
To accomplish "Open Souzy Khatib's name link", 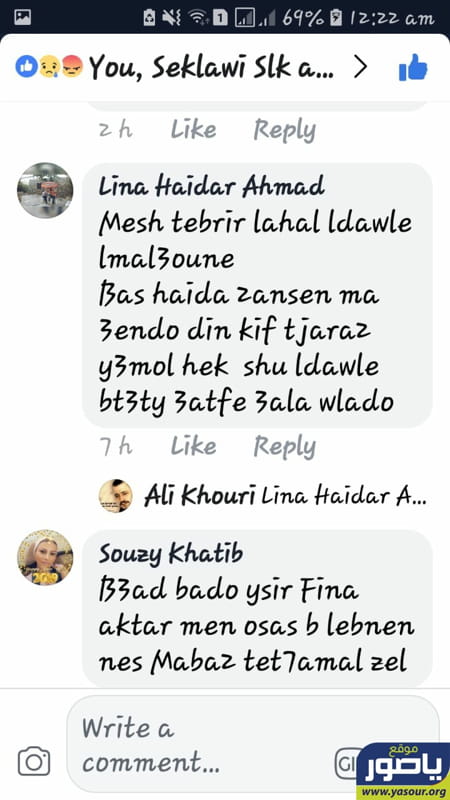I will [171, 554].
